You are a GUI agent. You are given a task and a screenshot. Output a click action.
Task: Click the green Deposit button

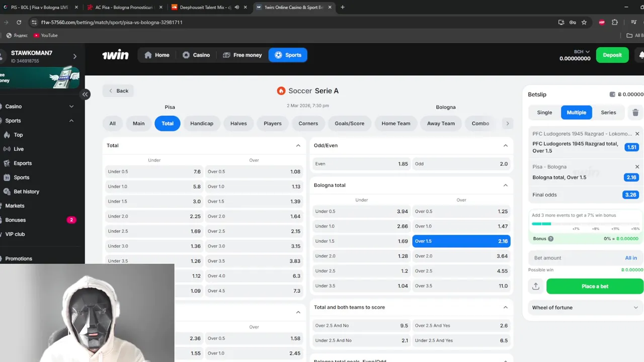612,55
